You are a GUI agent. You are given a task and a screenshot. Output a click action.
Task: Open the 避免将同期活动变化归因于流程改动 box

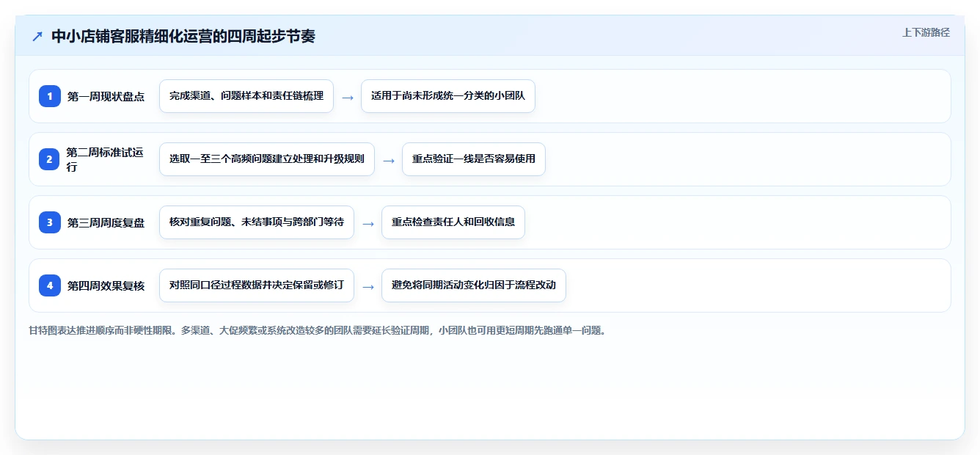pos(474,285)
